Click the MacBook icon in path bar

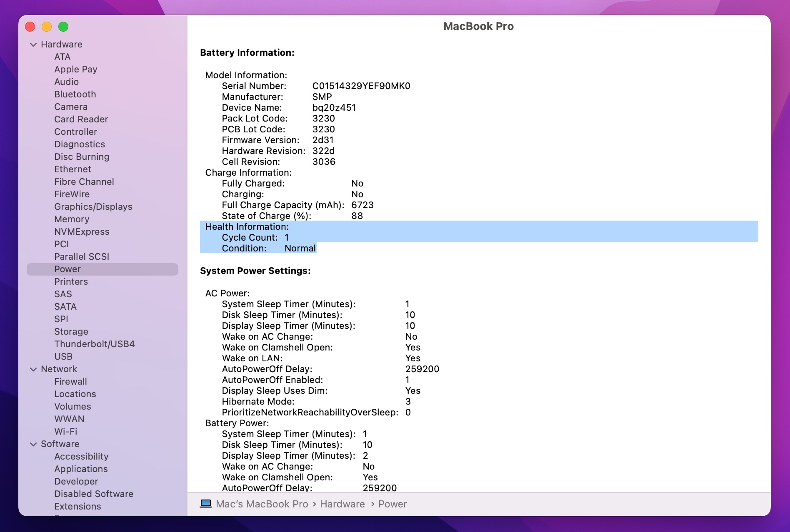pos(206,504)
